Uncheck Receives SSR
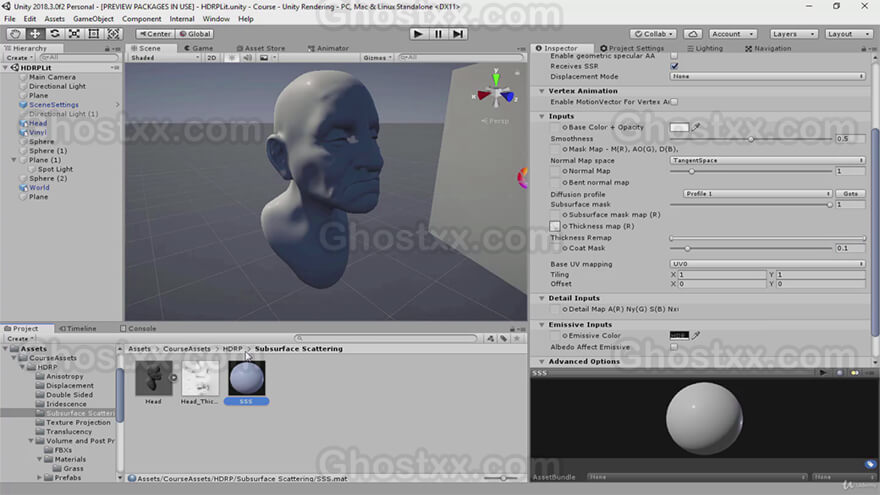 [x=674, y=66]
